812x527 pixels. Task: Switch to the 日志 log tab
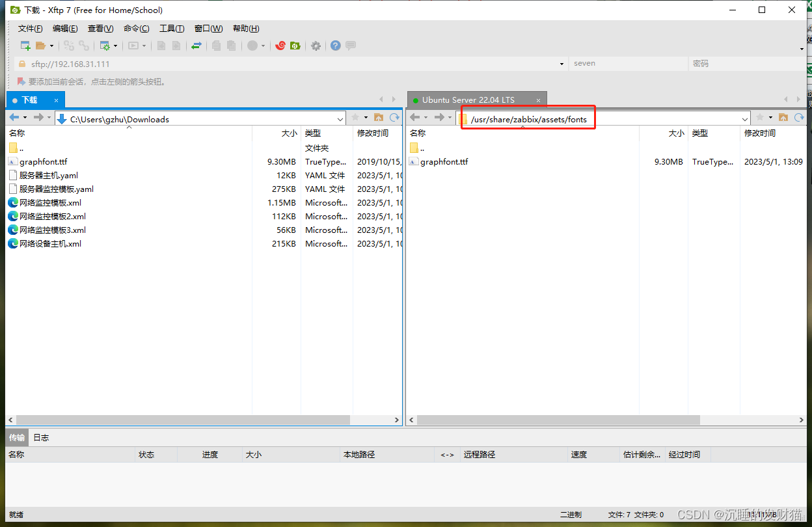click(41, 437)
